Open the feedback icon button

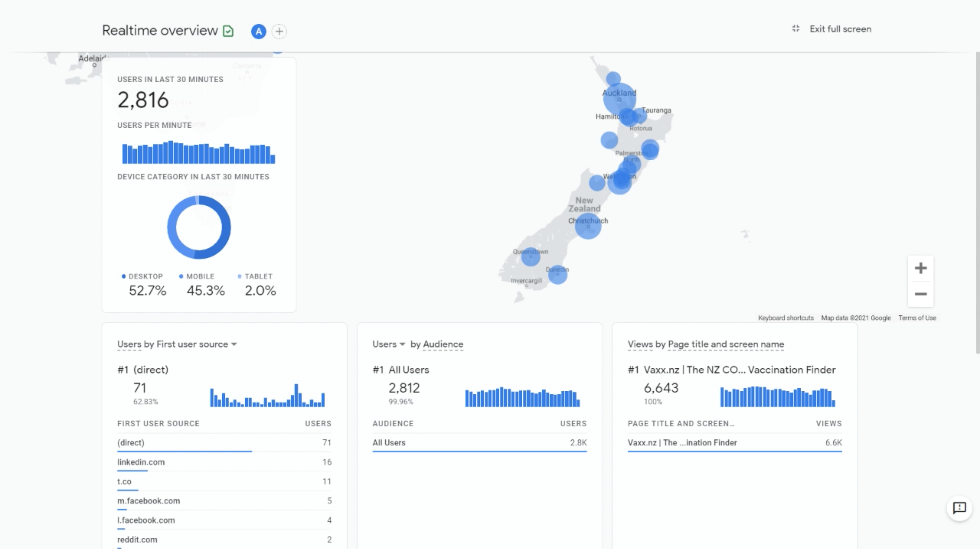tap(959, 508)
